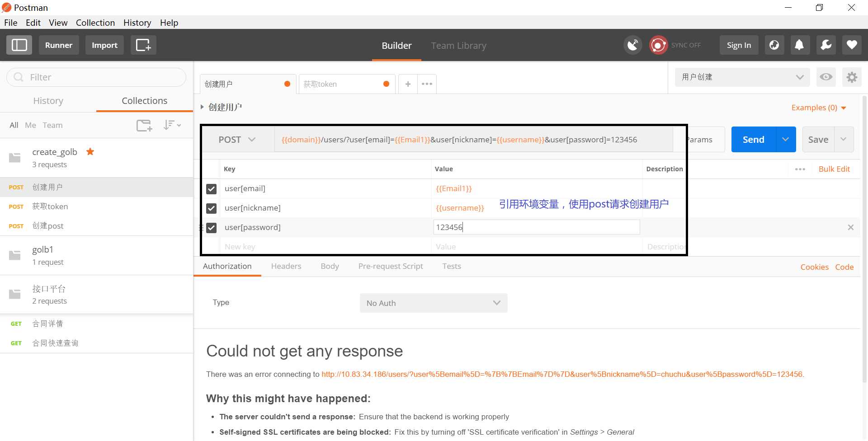Image resolution: width=868 pixels, height=441 pixels.
Task: Open the View menu
Action: click(58, 23)
